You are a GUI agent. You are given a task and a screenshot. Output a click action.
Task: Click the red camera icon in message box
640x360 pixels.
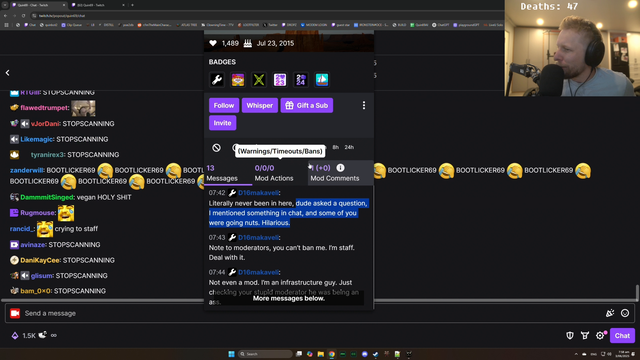pyautogui.click(x=15, y=313)
